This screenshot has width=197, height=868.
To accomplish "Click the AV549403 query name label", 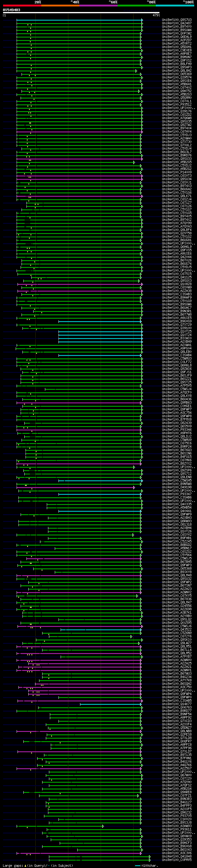I will point(11,10).
